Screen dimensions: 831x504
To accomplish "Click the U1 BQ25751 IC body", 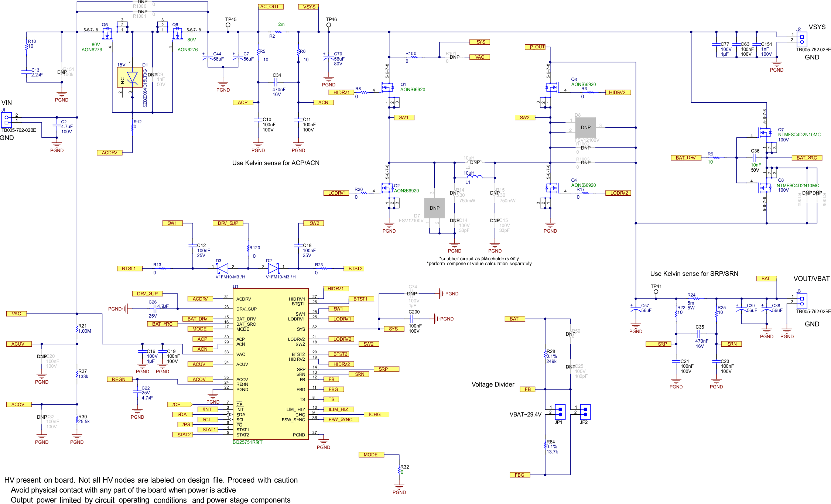I will coord(270,364).
